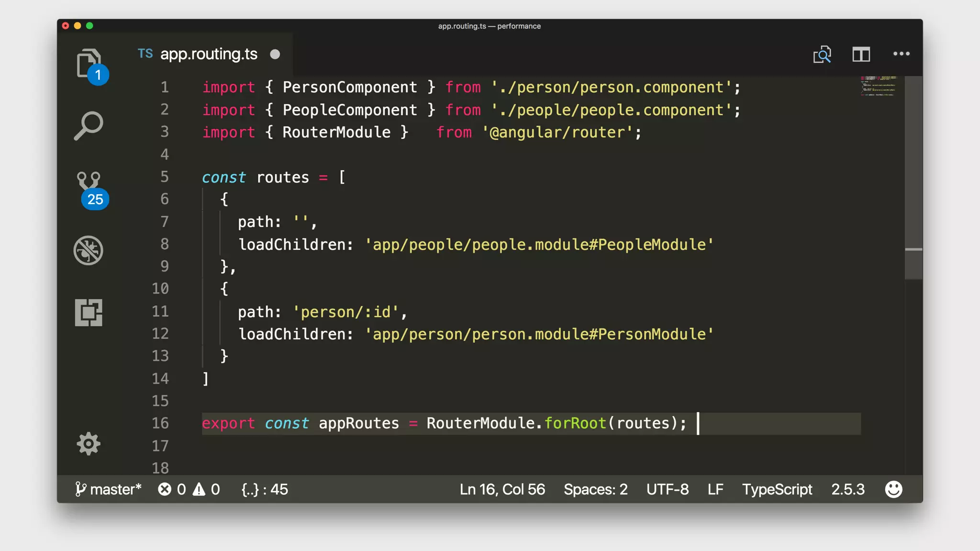The height and width of the screenshot is (551, 980).
Task: Select language mode TypeScript
Action: [x=777, y=489]
